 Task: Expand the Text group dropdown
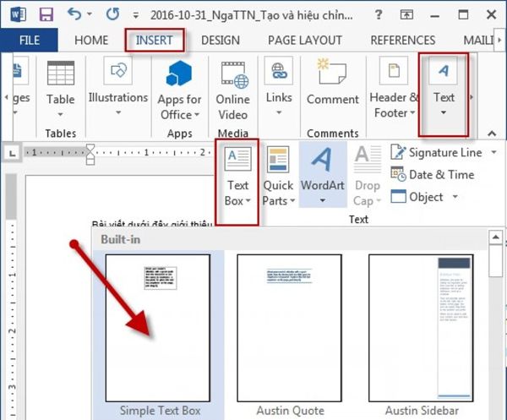444,89
